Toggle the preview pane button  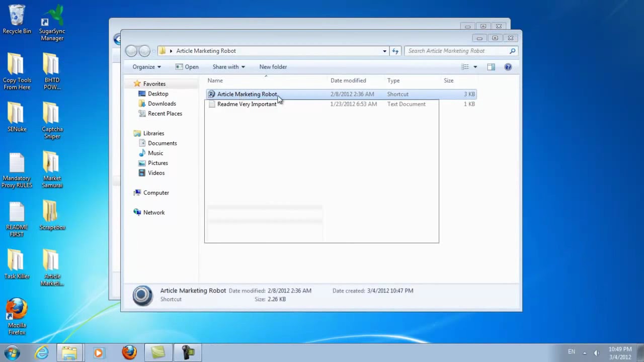(x=491, y=67)
